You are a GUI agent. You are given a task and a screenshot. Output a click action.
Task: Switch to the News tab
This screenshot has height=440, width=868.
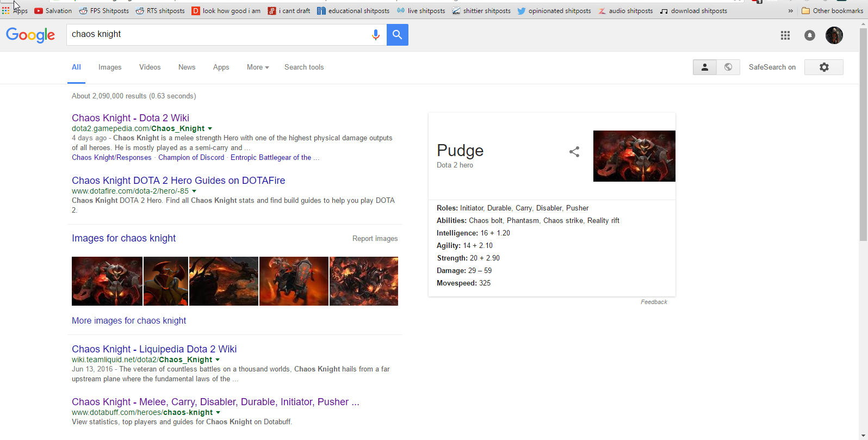(187, 67)
